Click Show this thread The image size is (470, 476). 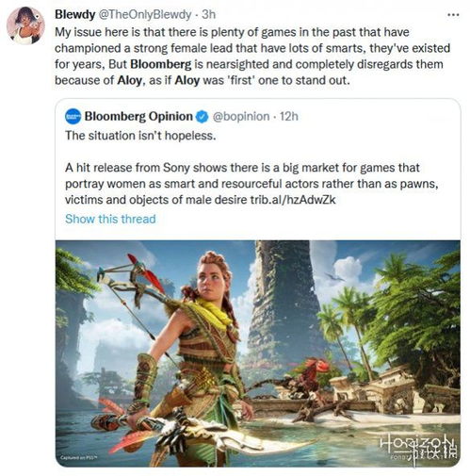[x=110, y=219]
